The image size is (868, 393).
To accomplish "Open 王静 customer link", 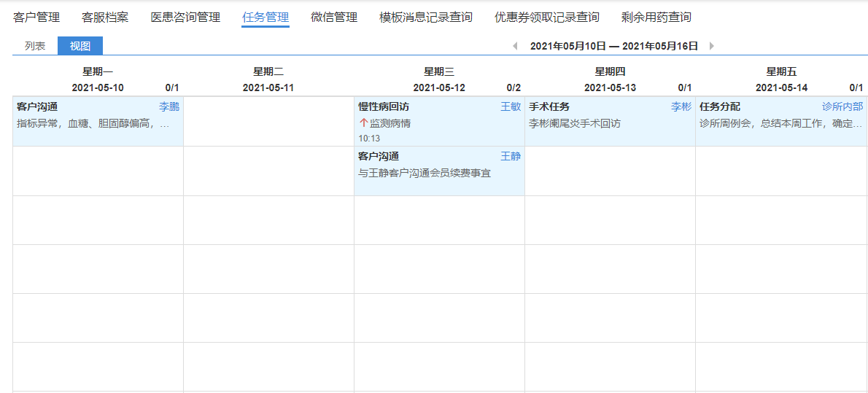I will pyautogui.click(x=511, y=156).
